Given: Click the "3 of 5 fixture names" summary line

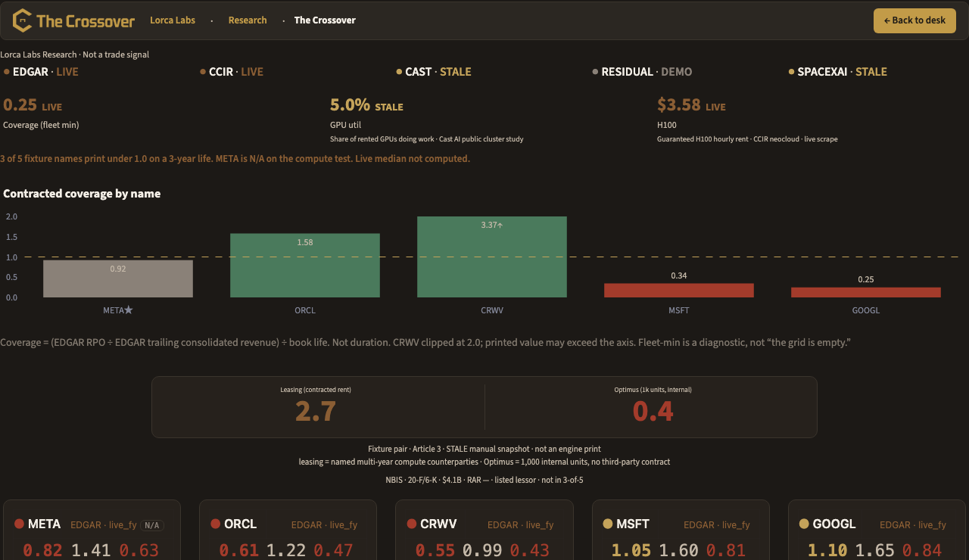Looking at the screenshot, I should 235,159.
